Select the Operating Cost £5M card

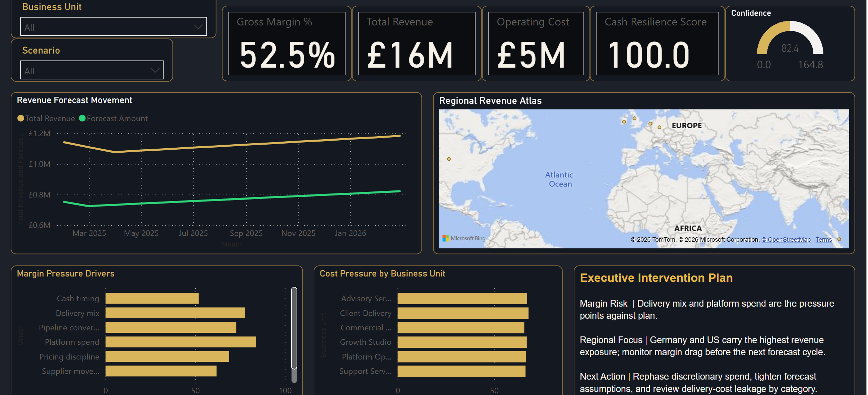tap(536, 44)
